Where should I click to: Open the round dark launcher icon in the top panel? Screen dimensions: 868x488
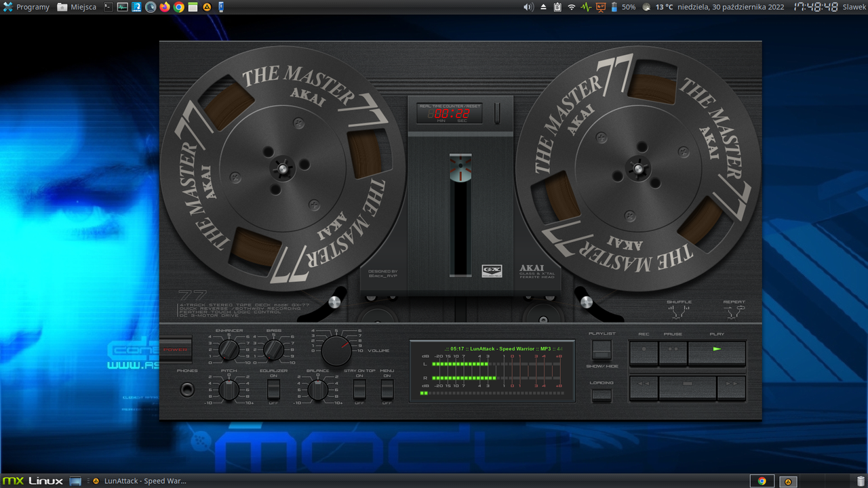click(x=151, y=7)
